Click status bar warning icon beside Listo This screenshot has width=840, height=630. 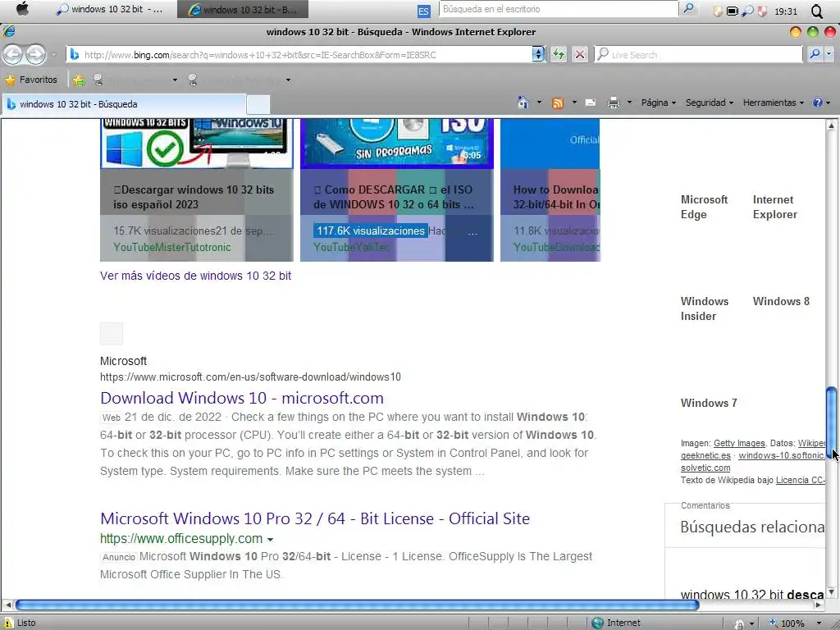8,623
